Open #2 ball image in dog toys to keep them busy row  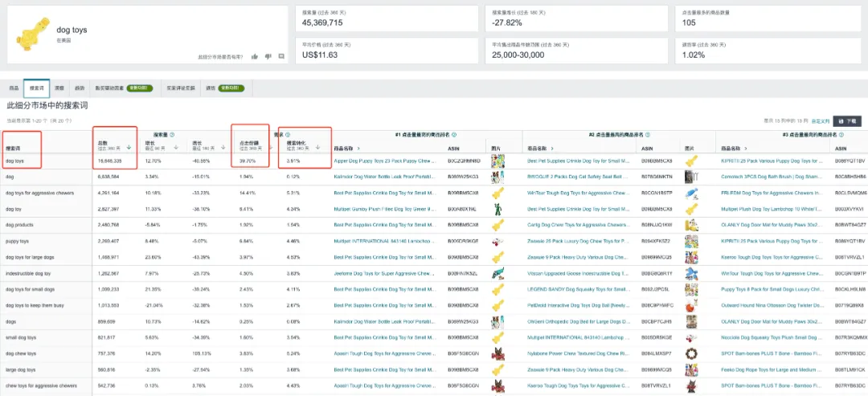click(x=691, y=305)
